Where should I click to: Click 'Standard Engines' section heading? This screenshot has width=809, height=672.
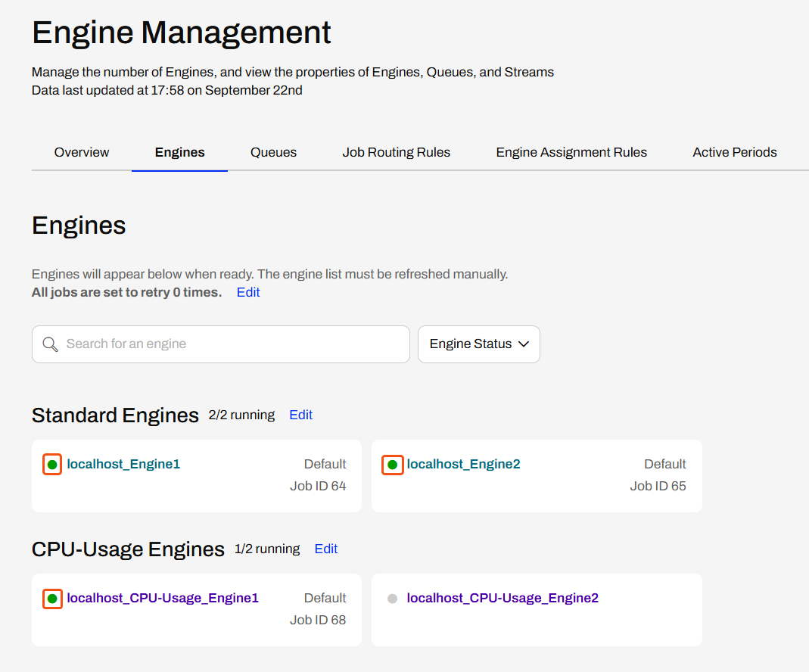(115, 415)
